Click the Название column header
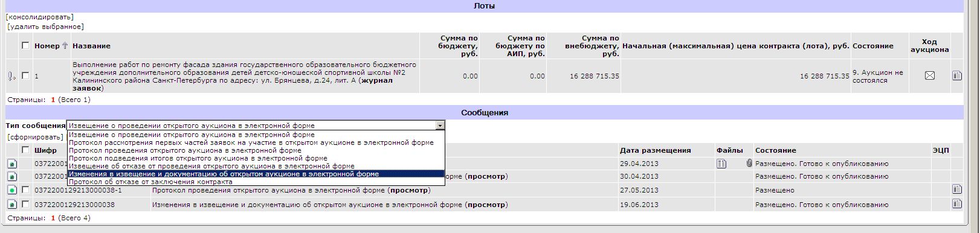 pyautogui.click(x=91, y=46)
